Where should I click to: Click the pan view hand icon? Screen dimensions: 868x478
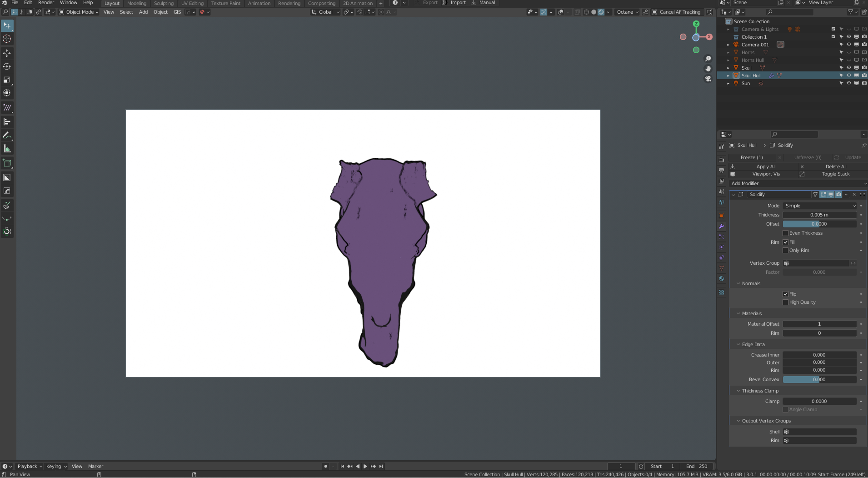click(x=708, y=69)
